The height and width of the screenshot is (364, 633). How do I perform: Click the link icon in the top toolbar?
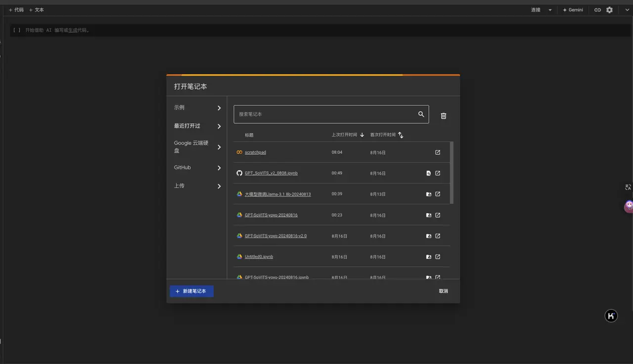click(x=597, y=10)
